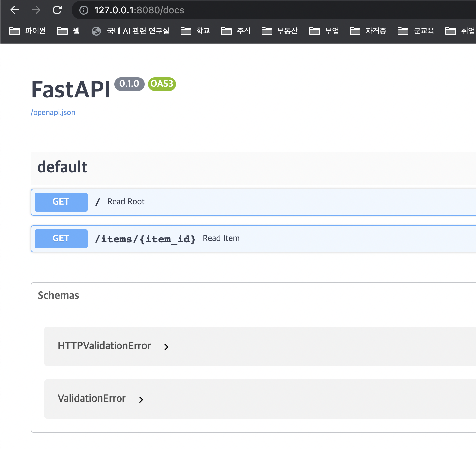Open the 주식 bookmark folder
The image size is (476, 449).
236,31
